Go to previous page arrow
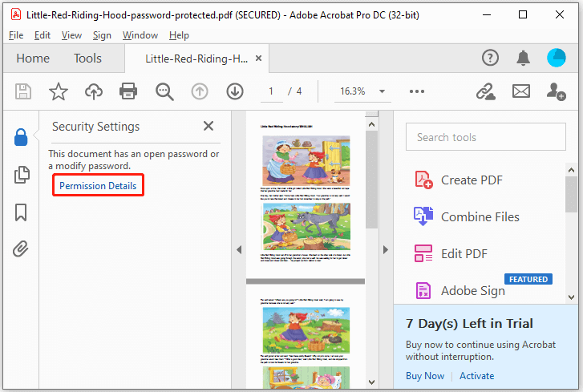 coord(200,91)
